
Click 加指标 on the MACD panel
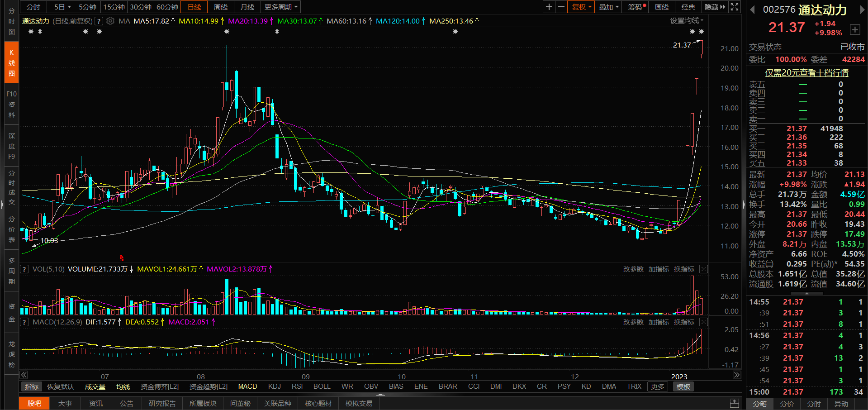point(659,322)
